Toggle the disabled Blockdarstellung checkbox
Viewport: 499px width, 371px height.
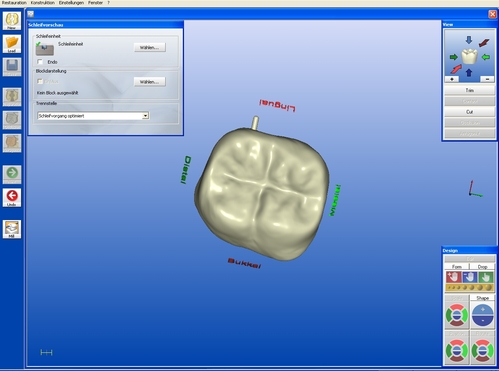point(40,81)
